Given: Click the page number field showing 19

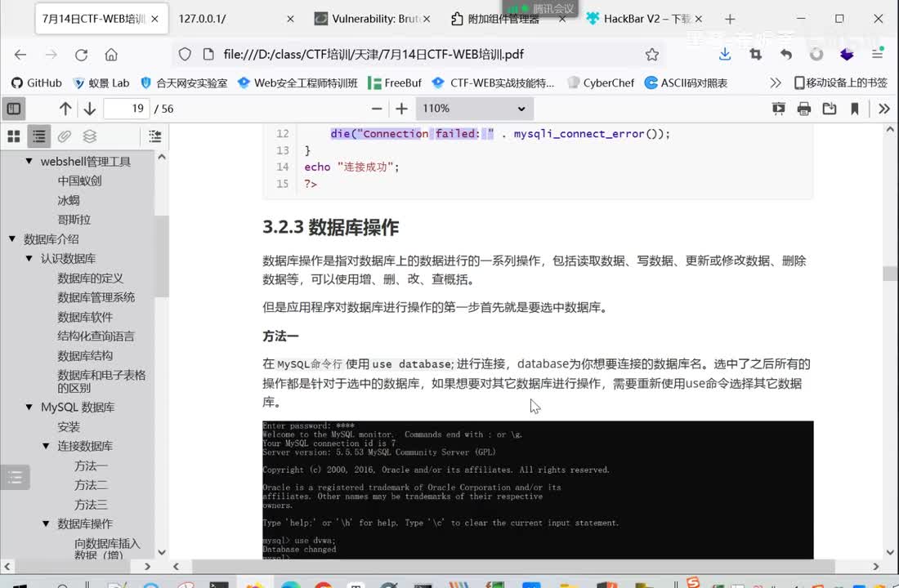Looking at the screenshot, I should click(126, 109).
